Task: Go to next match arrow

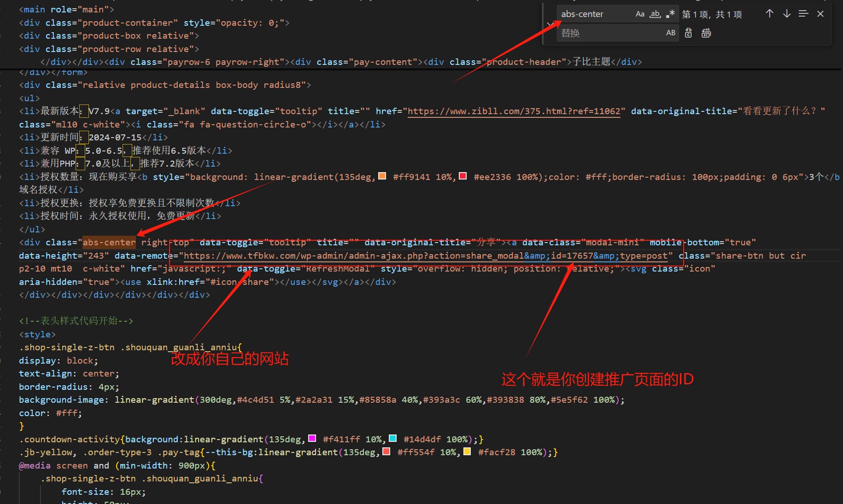Action: click(x=787, y=14)
